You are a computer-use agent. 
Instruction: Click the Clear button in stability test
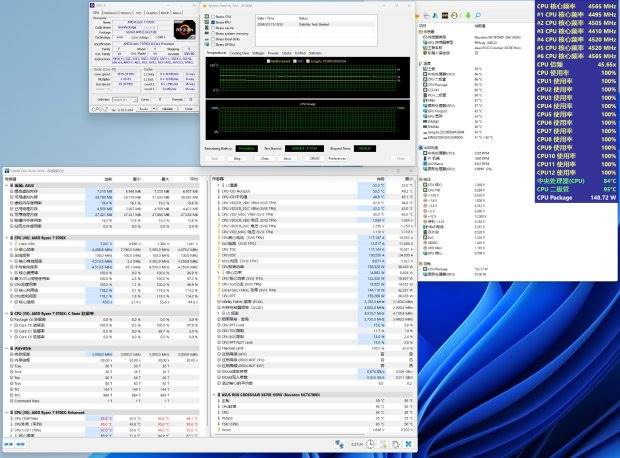[265, 158]
